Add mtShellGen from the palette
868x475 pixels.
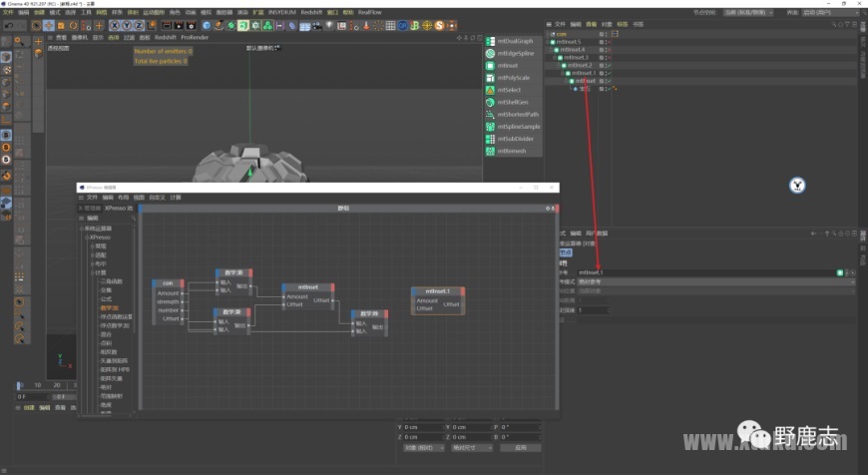pyautogui.click(x=514, y=102)
